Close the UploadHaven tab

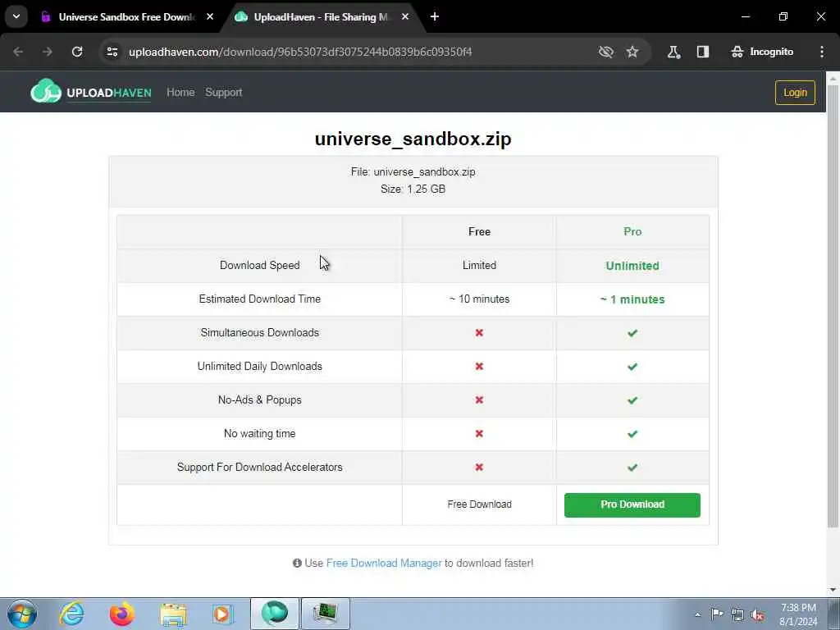(x=405, y=16)
